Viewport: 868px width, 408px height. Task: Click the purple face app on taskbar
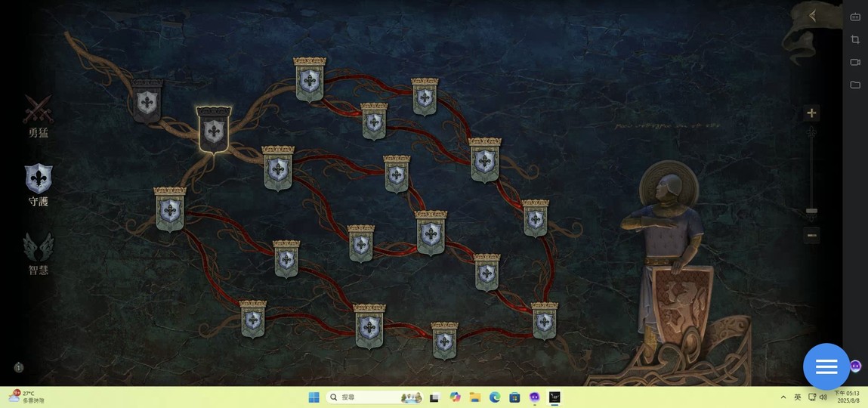[x=534, y=397]
